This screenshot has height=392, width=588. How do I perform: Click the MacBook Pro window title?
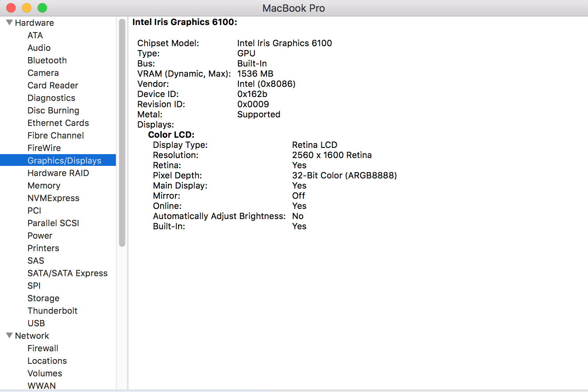tap(294, 8)
